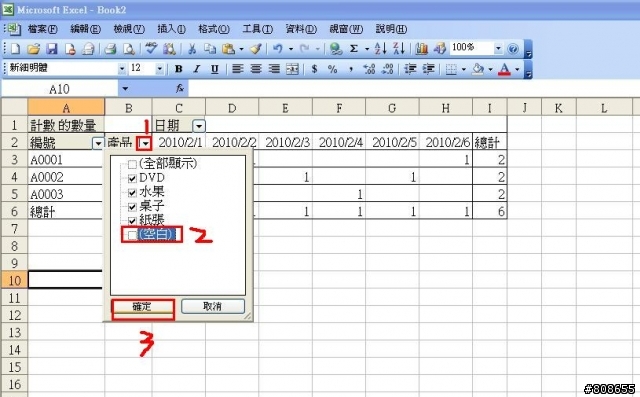Increase decimal places
This screenshot has width=640, height=397.
tap(369, 69)
